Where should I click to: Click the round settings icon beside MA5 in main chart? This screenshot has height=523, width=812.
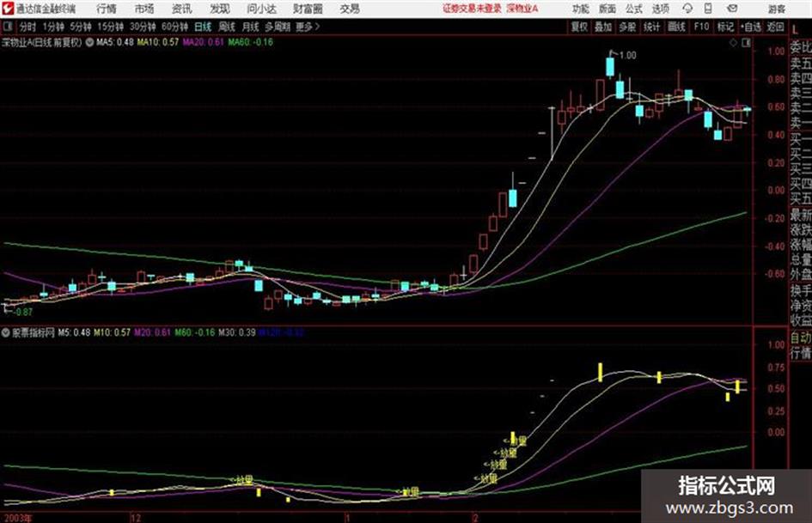89,42
